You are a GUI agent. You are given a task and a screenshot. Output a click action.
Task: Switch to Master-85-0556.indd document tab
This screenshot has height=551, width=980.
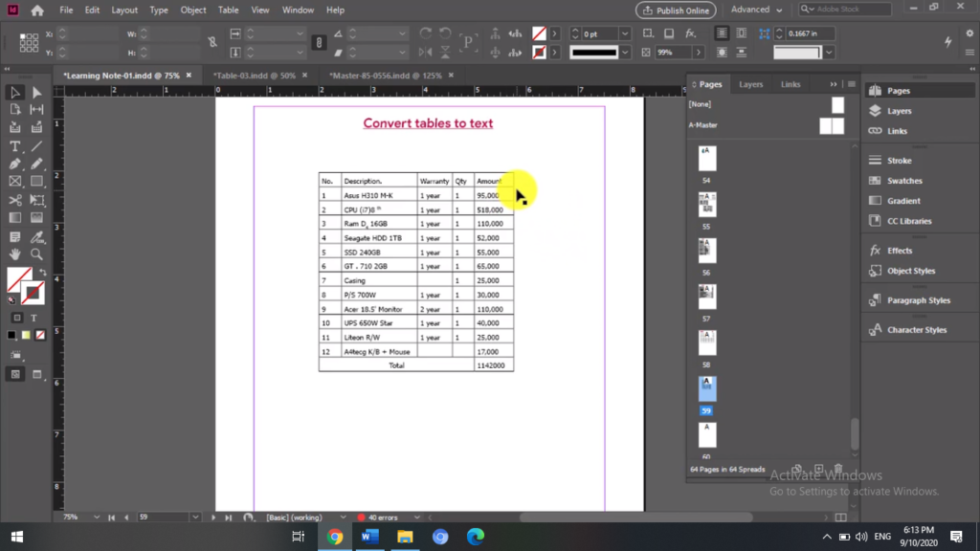[386, 76]
